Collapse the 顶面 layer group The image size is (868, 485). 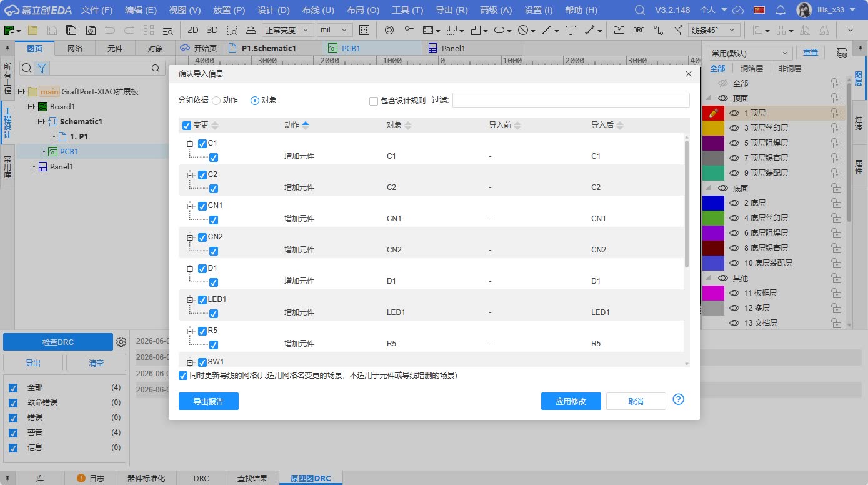[x=709, y=98]
